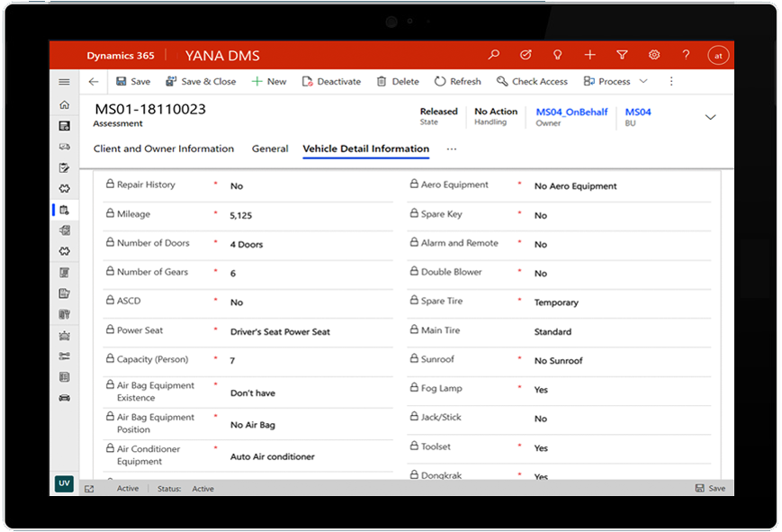Click the Repair History No value
Viewport: 782px width, 532px height.
237,186
